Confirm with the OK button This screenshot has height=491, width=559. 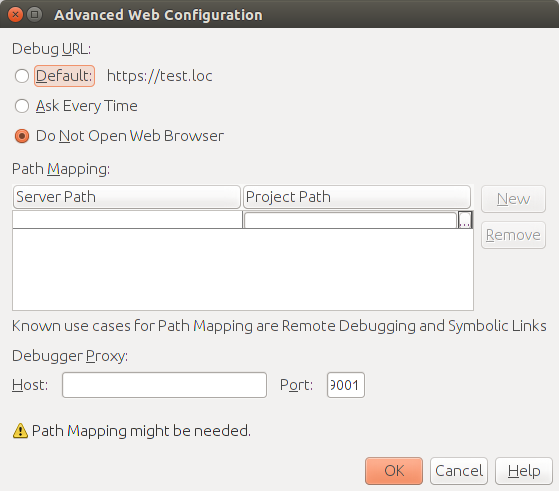click(x=394, y=471)
